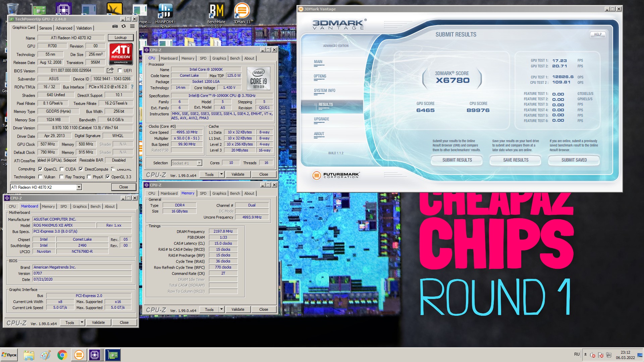Expand Tools dropdown arrow in CPU-Z Memory window
The image size is (644, 362).
point(221,309)
